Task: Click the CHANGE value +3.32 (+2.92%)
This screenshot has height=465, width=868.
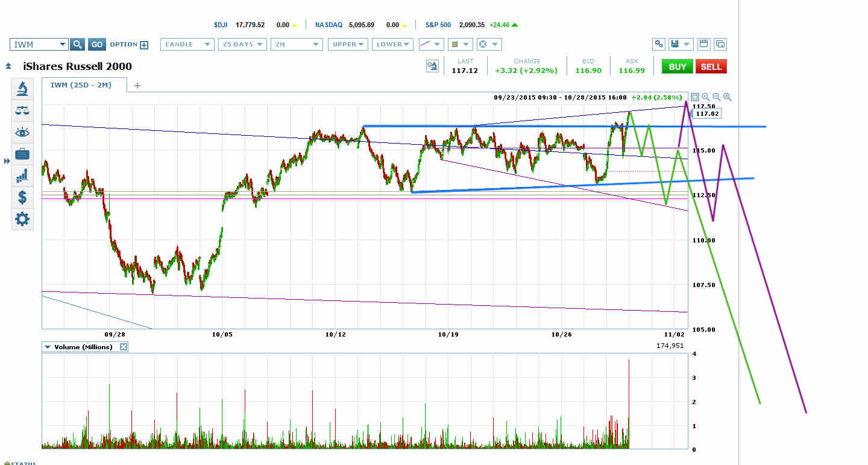Action: [x=527, y=71]
